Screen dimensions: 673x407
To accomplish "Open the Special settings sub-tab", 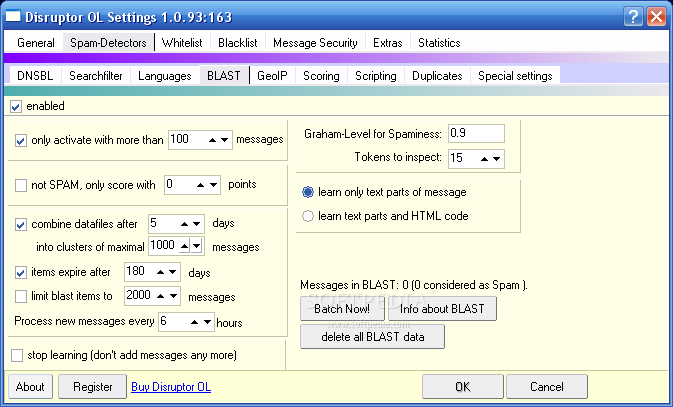I will [515, 76].
